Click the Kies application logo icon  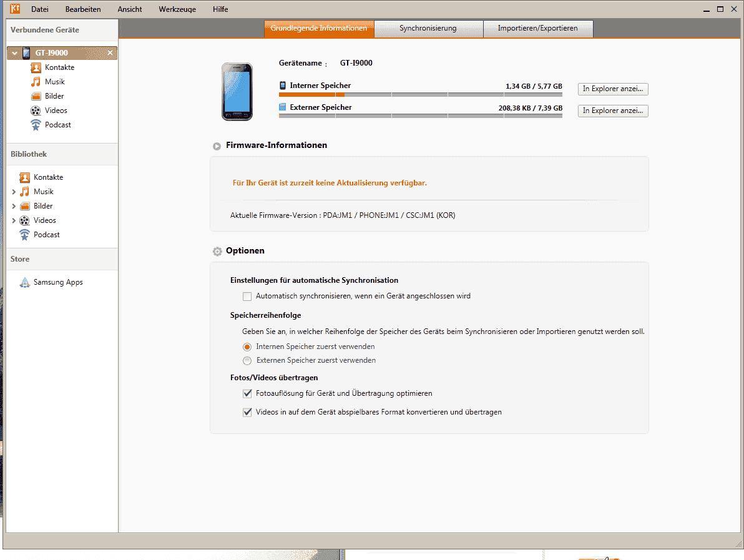pyautogui.click(x=15, y=9)
